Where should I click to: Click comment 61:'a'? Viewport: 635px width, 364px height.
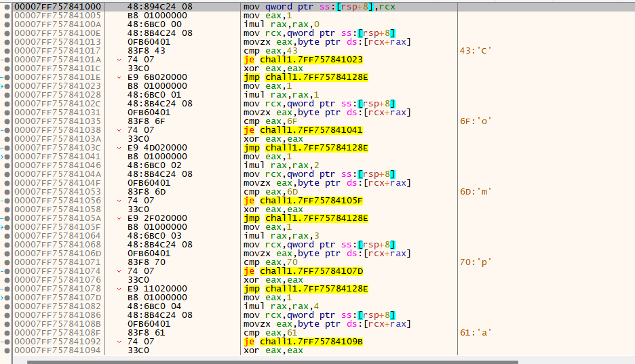tap(476, 333)
